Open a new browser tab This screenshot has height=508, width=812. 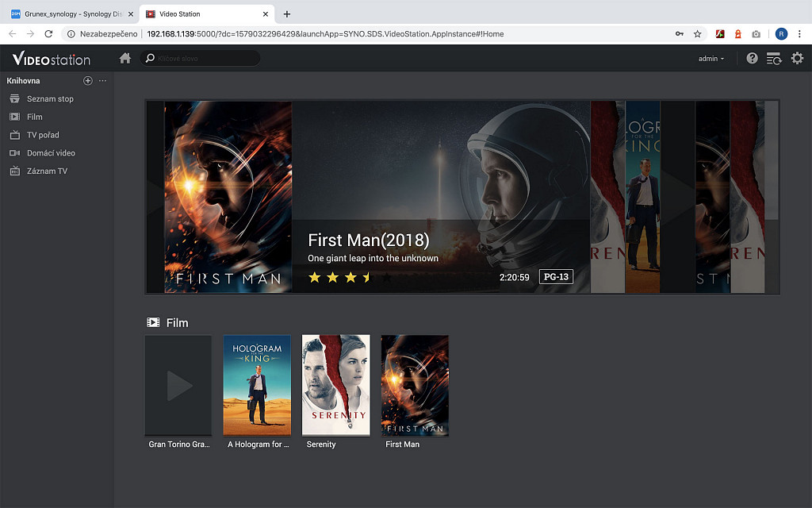click(x=287, y=13)
